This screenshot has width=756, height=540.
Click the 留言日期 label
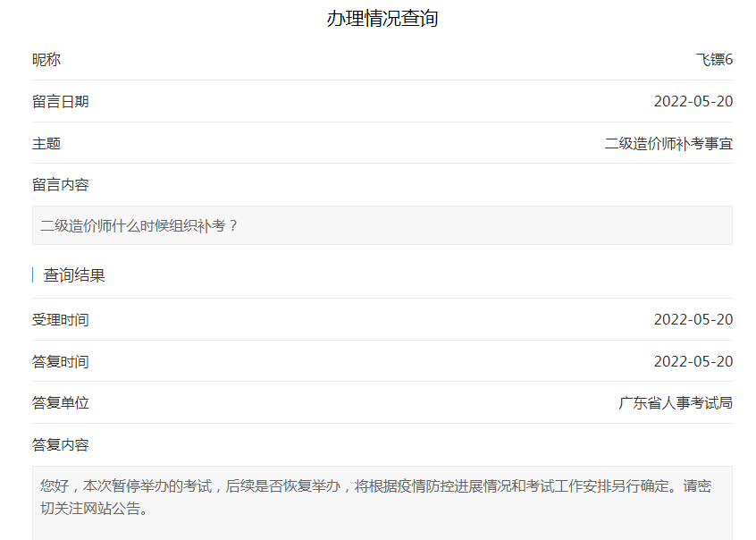(60, 101)
